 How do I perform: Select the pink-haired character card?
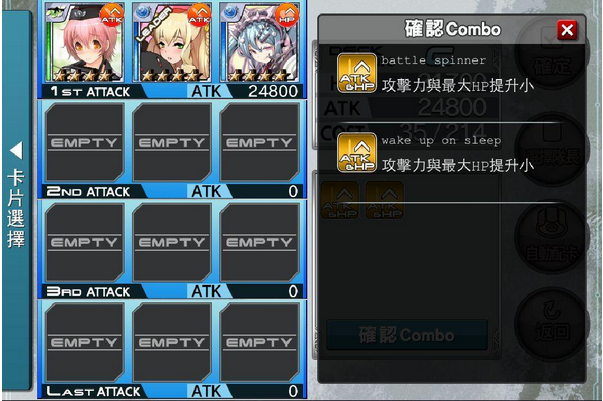tap(85, 42)
